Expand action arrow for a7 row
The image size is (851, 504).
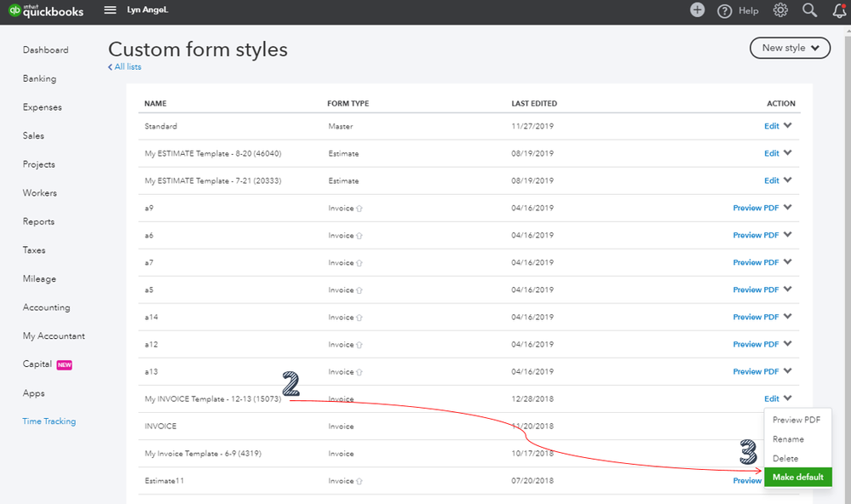pyautogui.click(x=787, y=261)
